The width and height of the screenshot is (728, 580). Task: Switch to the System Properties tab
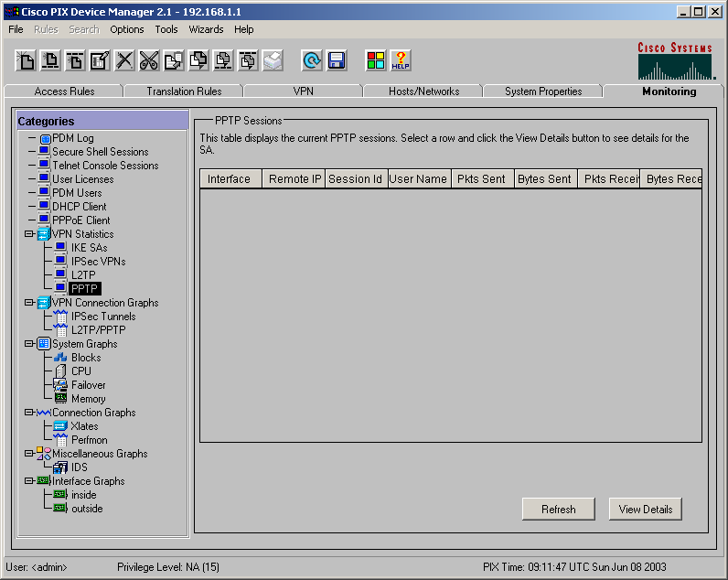tap(543, 91)
